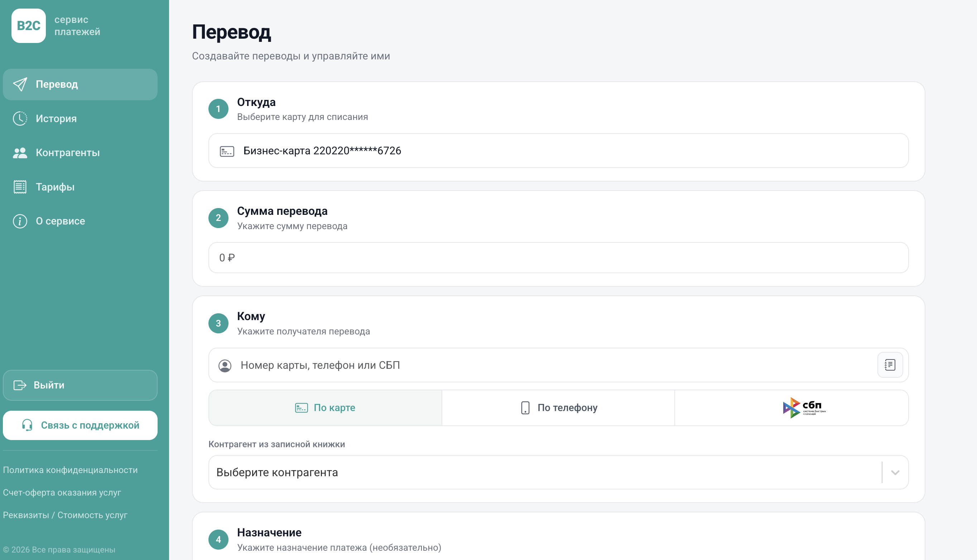Viewport: 977px width, 560px height.
Task: Click the text Укажите получателя перевода
Action: point(303,332)
